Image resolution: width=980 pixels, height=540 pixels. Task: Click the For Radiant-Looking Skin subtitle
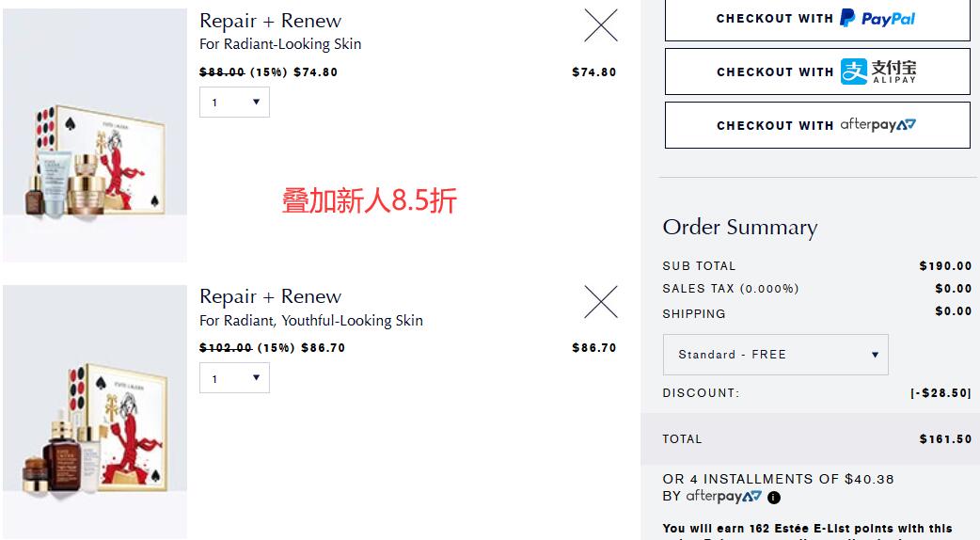pos(280,44)
